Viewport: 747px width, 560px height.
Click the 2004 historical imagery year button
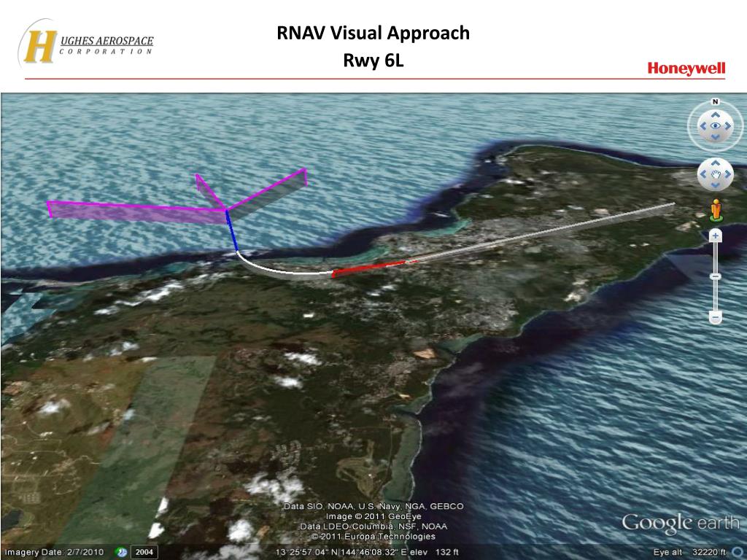pyautogui.click(x=144, y=552)
